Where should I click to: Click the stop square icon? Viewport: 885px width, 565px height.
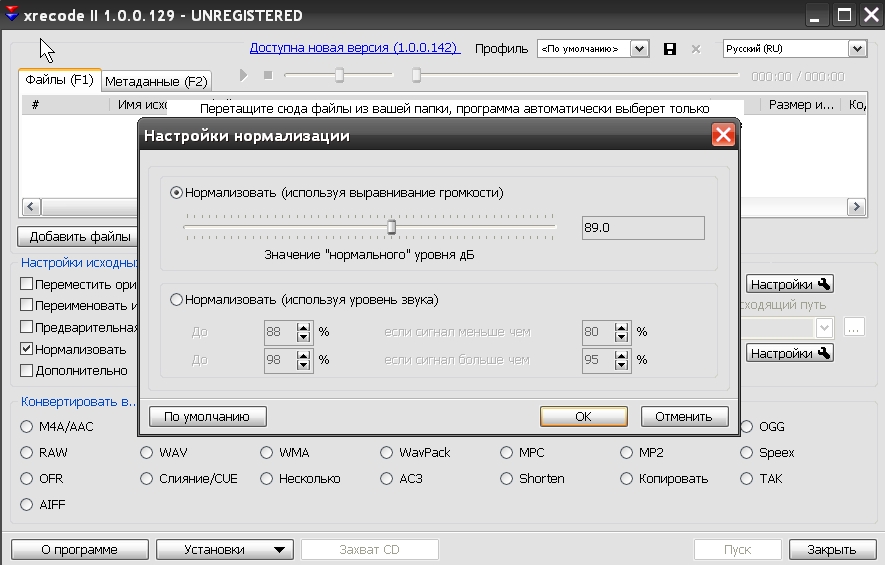click(x=268, y=75)
